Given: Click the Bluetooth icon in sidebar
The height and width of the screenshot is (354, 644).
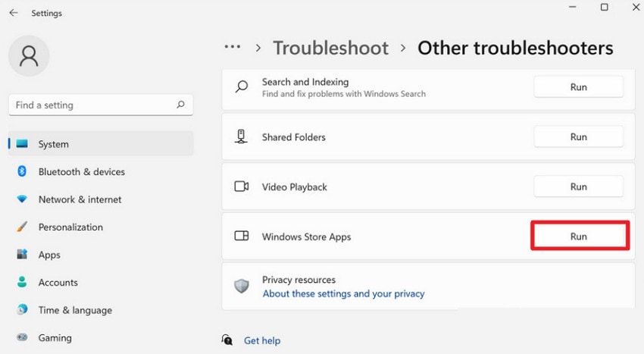Looking at the screenshot, I should coord(22,171).
